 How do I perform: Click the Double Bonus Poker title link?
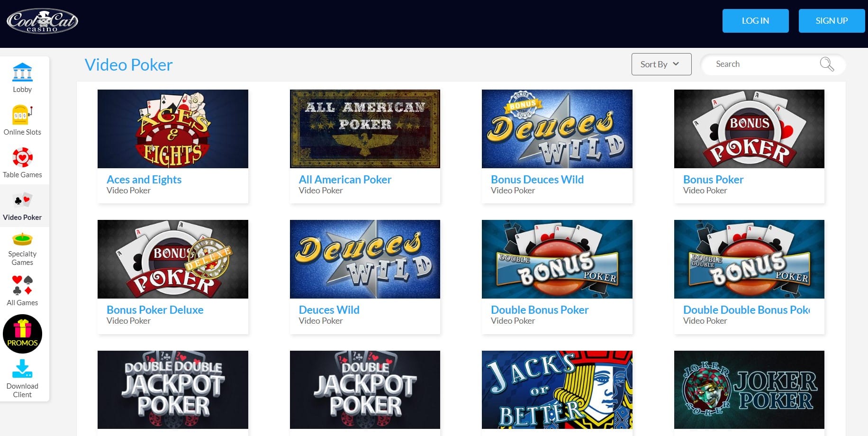click(540, 310)
